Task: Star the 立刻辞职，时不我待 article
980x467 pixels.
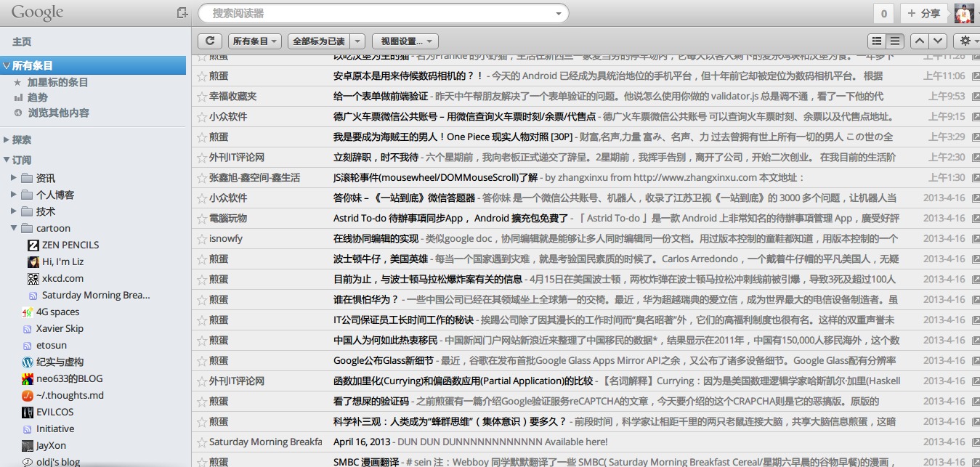Action: point(202,157)
